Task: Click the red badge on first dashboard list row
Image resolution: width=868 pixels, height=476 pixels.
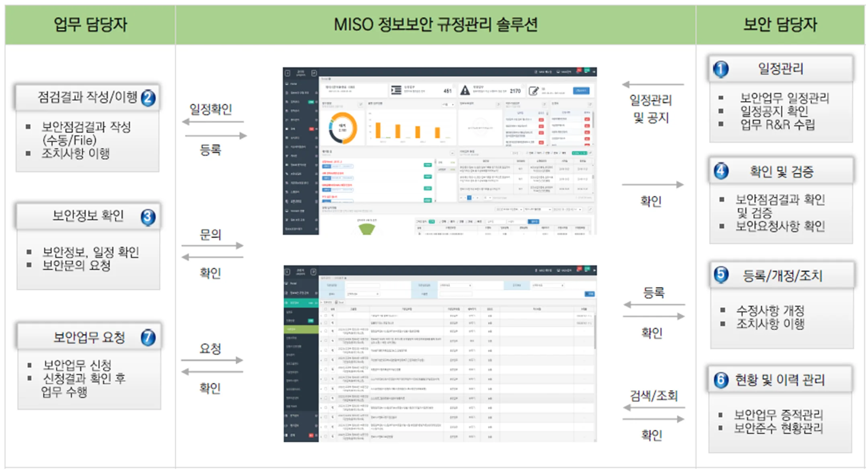Action: point(541,120)
